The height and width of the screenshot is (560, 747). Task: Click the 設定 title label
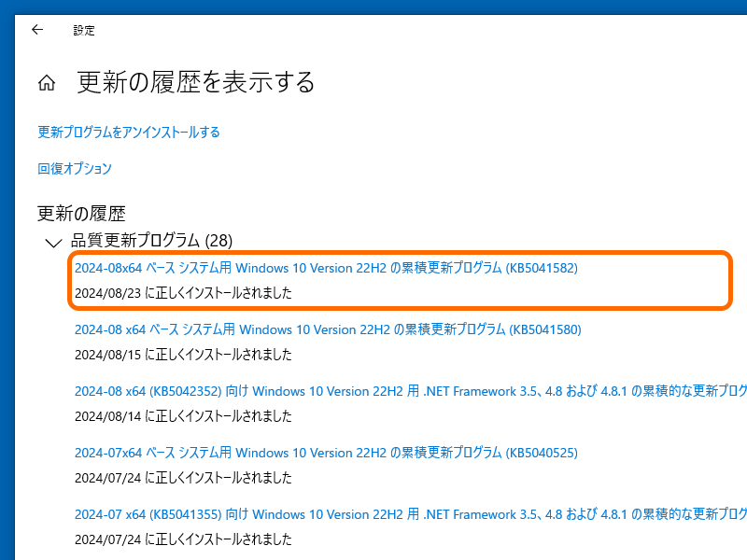[84, 30]
